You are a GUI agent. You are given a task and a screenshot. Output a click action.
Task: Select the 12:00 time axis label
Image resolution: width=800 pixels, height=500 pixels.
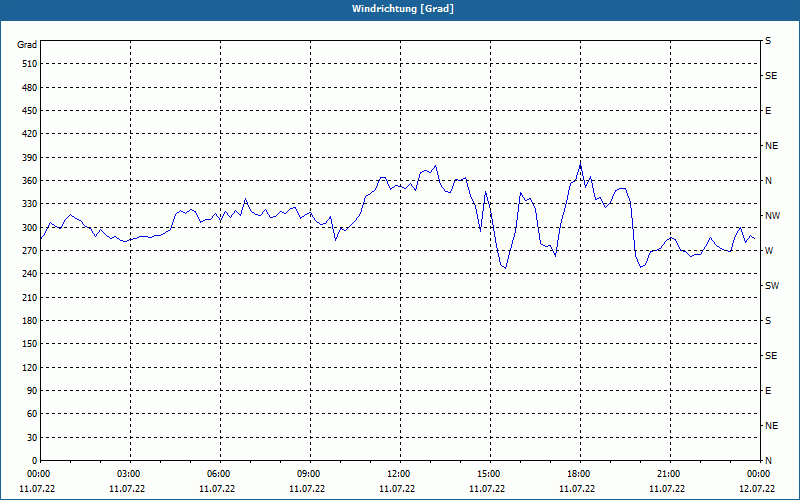398,474
